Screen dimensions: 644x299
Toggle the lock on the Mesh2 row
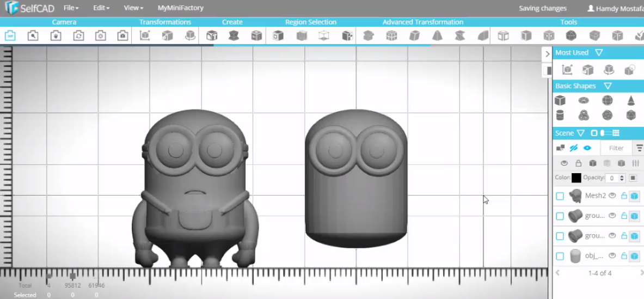[x=624, y=196]
